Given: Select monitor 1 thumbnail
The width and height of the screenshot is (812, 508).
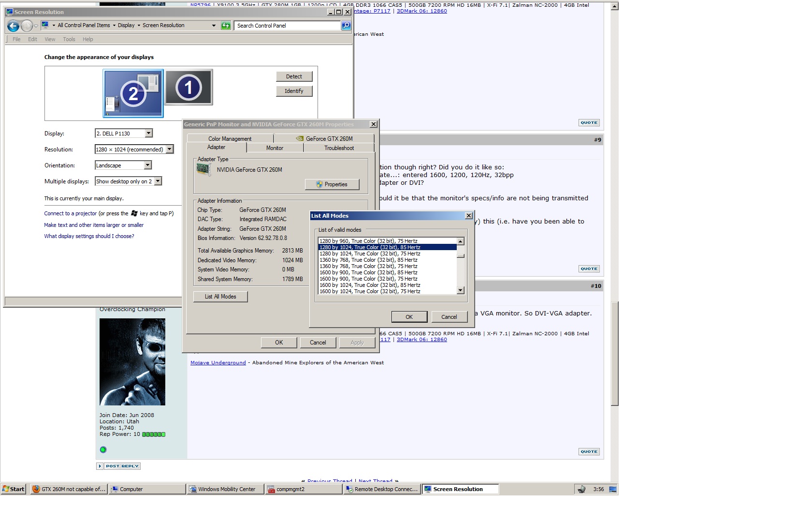Looking at the screenshot, I should pyautogui.click(x=188, y=87).
